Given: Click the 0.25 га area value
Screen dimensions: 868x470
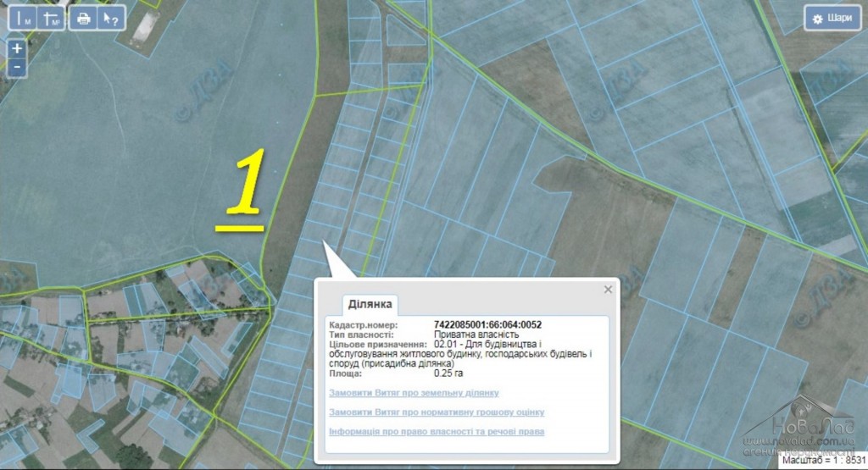Looking at the screenshot, I should click(x=448, y=373).
